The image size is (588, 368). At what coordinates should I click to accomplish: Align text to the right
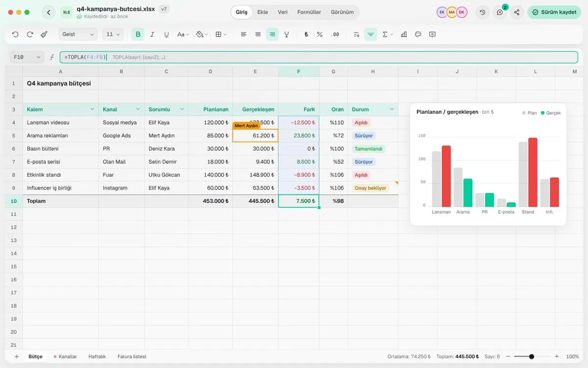click(x=272, y=34)
